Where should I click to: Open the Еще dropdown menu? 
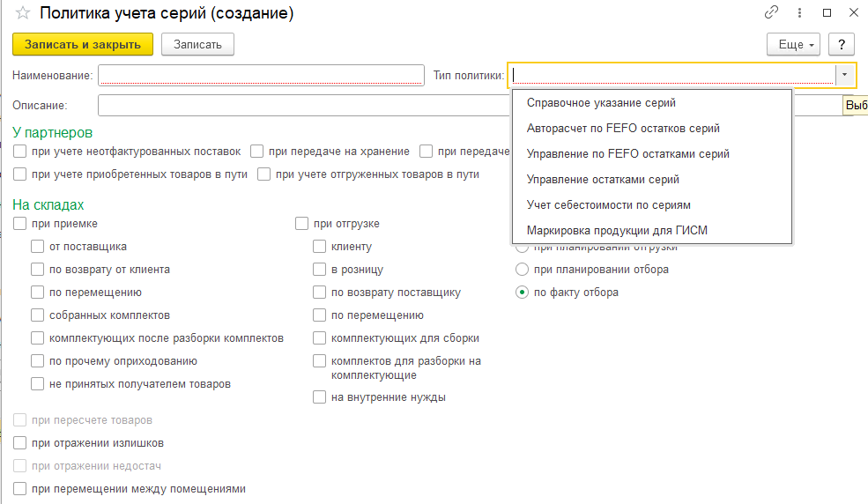(794, 44)
